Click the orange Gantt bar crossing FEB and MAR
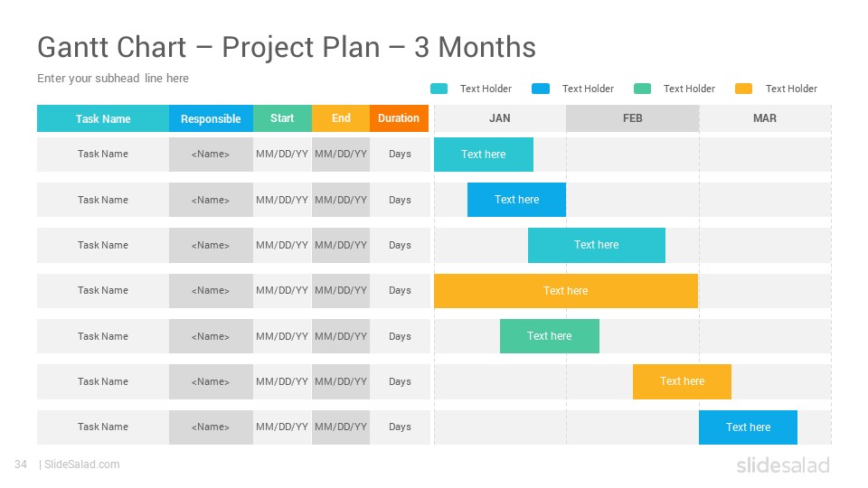The width and height of the screenshot is (868, 488). pyautogui.click(x=682, y=381)
